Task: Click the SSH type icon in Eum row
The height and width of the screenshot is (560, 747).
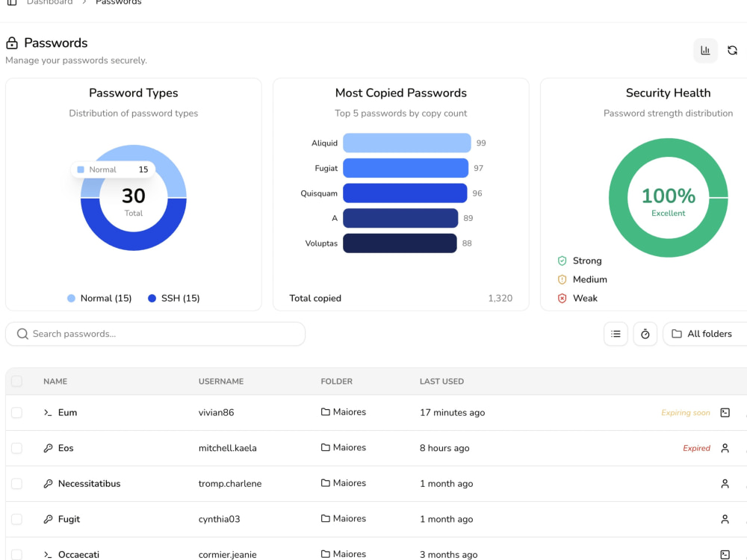Action: point(725,412)
